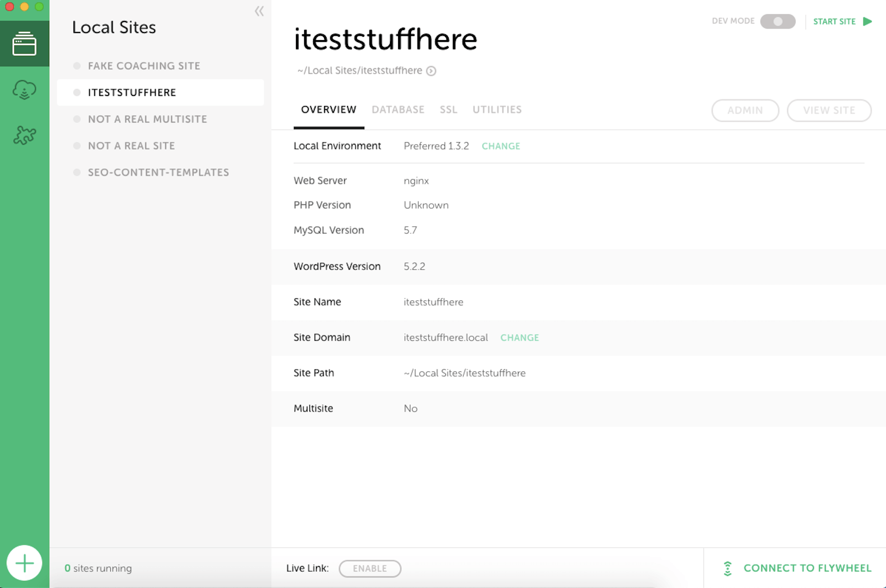The height and width of the screenshot is (588, 886).
Task: Click the '0 sites running' status text
Action: [x=98, y=568]
